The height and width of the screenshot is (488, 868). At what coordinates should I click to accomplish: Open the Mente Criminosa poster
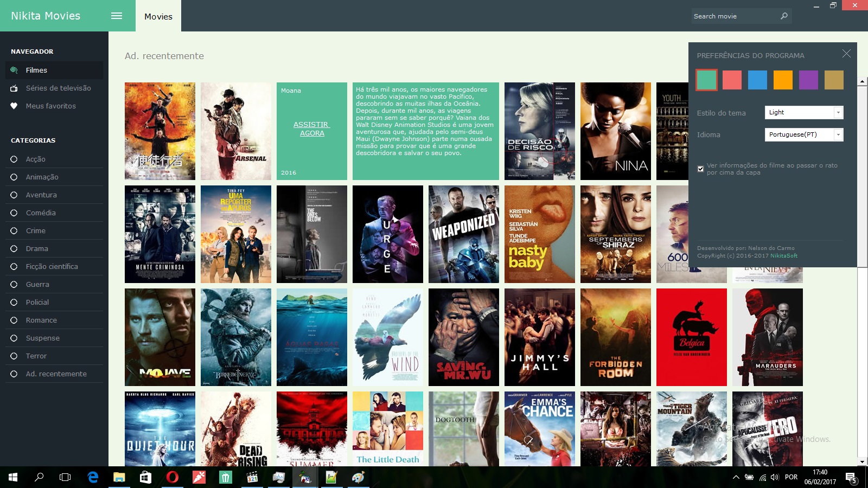coord(160,234)
